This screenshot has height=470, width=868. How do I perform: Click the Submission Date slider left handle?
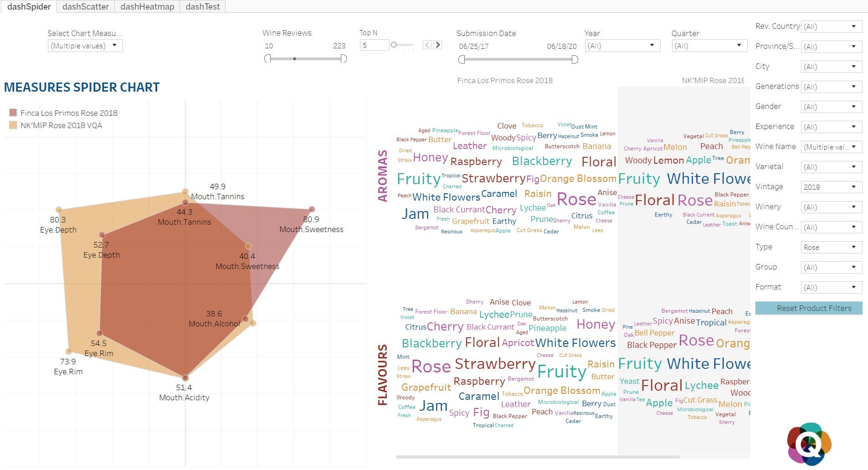click(x=462, y=59)
